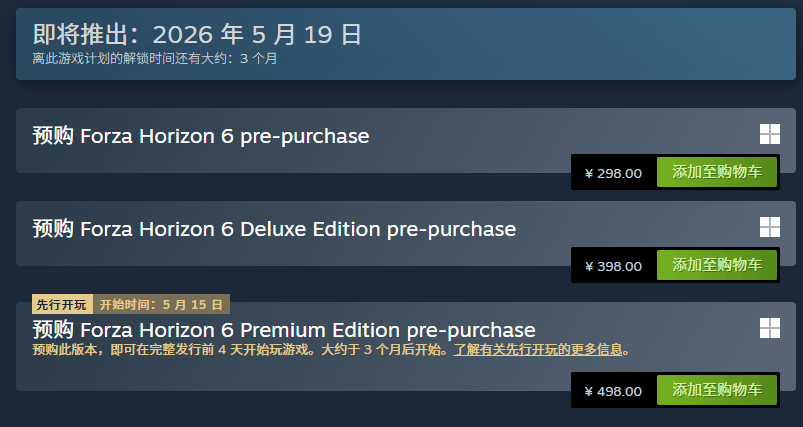Select the Deluxe Edition pre-purchase title
Screen dimensions: 803x427
click(x=273, y=229)
